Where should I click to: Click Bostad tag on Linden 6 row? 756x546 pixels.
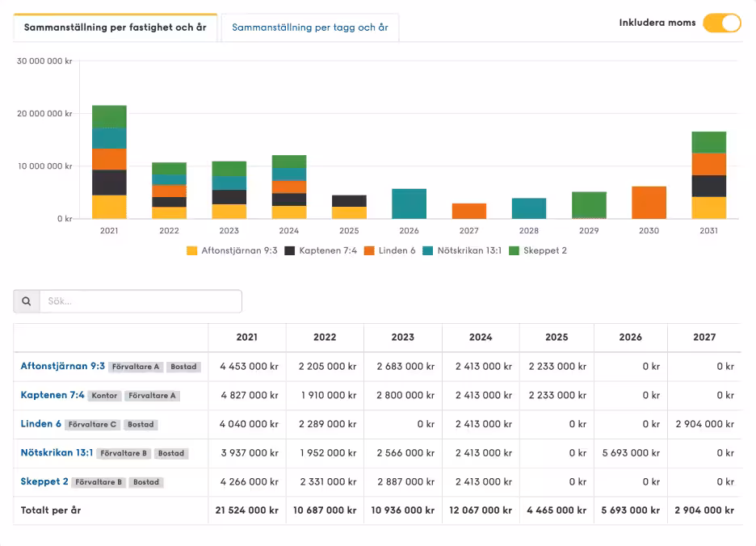pos(141,425)
